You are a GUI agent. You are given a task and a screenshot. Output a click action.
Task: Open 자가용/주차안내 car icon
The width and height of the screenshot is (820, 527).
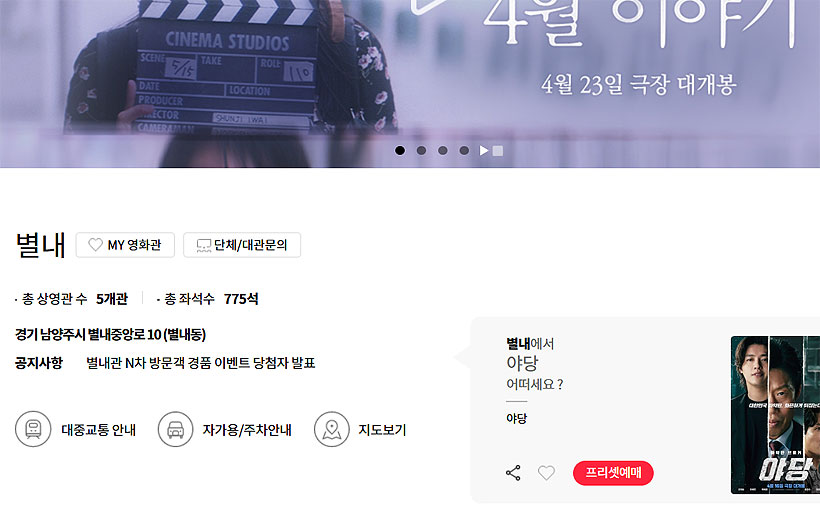pyautogui.click(x=176, y=429)
